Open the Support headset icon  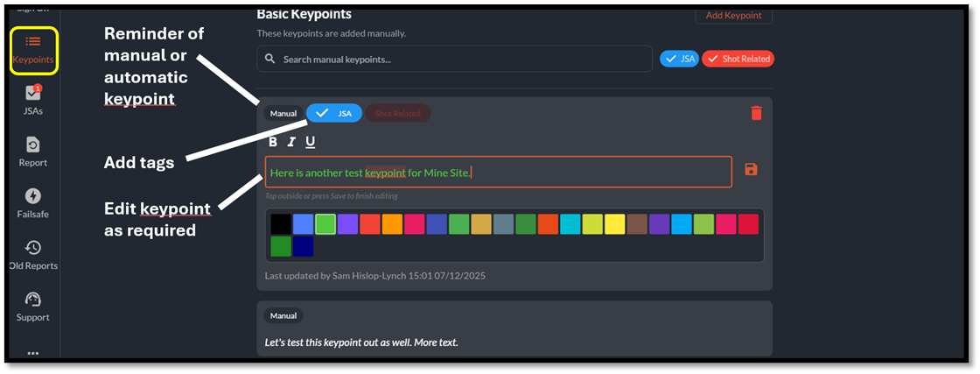(x=33, y=306)
